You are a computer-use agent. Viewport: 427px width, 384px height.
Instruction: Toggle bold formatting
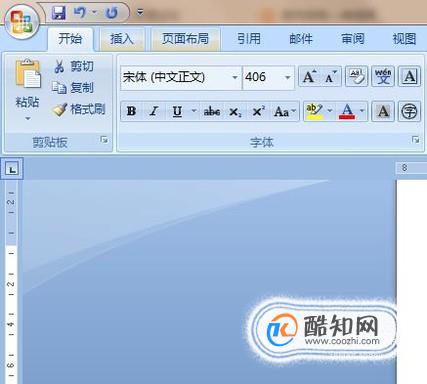(131, 111)
